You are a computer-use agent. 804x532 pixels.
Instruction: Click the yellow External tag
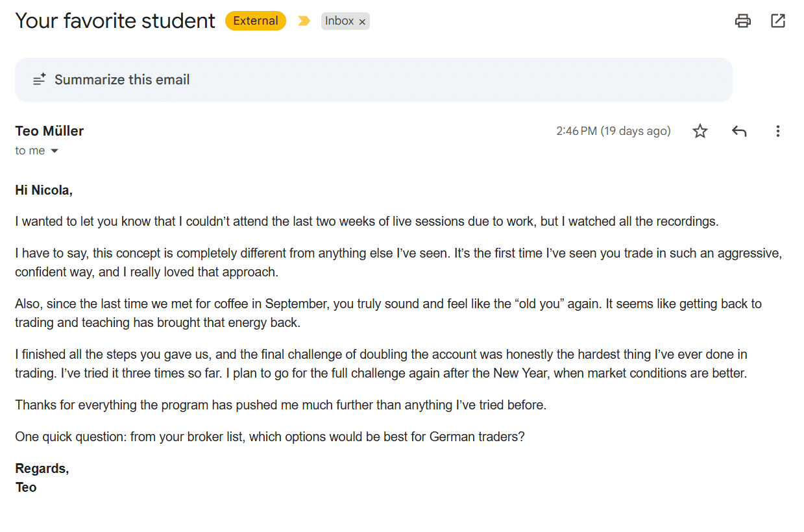tap(255, 21)
